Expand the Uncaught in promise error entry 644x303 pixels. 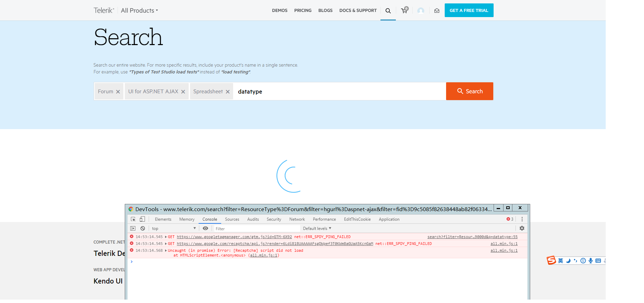point(166,251)
